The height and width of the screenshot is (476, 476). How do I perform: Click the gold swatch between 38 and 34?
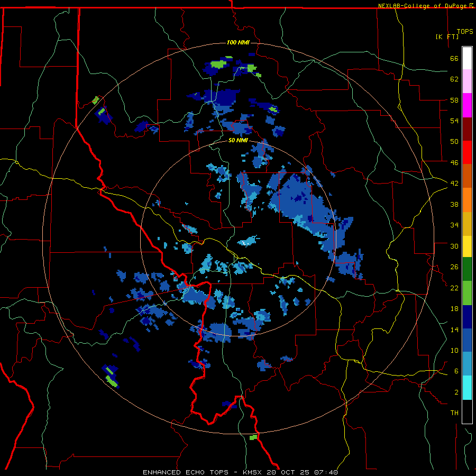click(x=467, y=224)
